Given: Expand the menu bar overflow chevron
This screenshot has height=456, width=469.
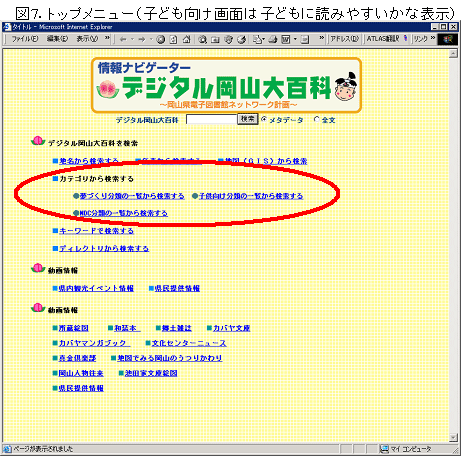Looking at the screenshot, I should pyautogui.click(x=107, y=38).
